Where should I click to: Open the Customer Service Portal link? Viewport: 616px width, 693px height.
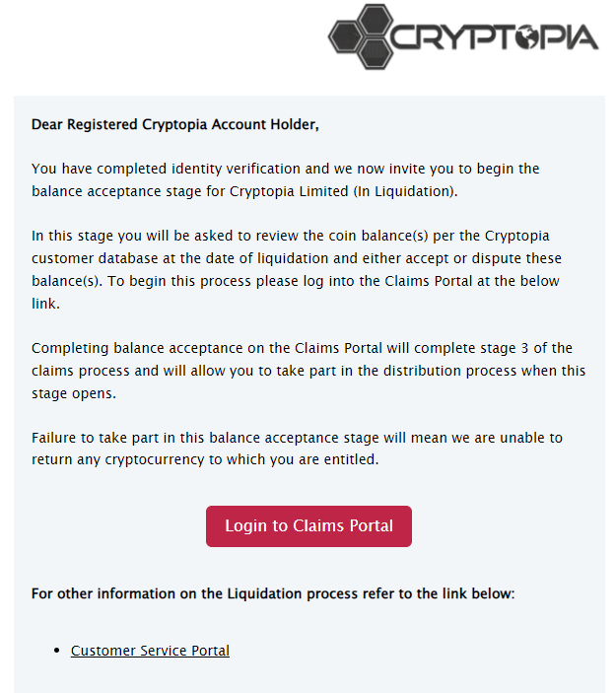[150, 651]
